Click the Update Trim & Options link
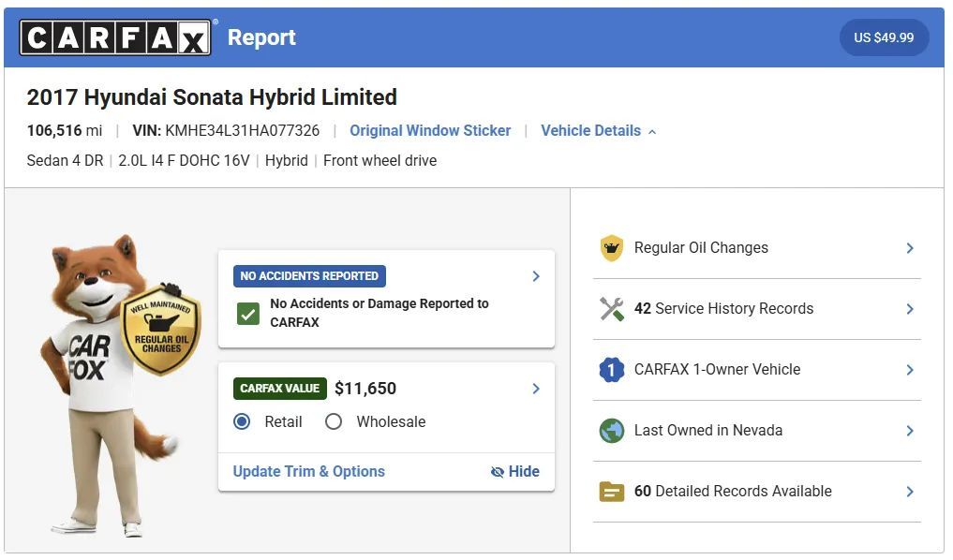 pyautogui.click(x=308, y=471)
